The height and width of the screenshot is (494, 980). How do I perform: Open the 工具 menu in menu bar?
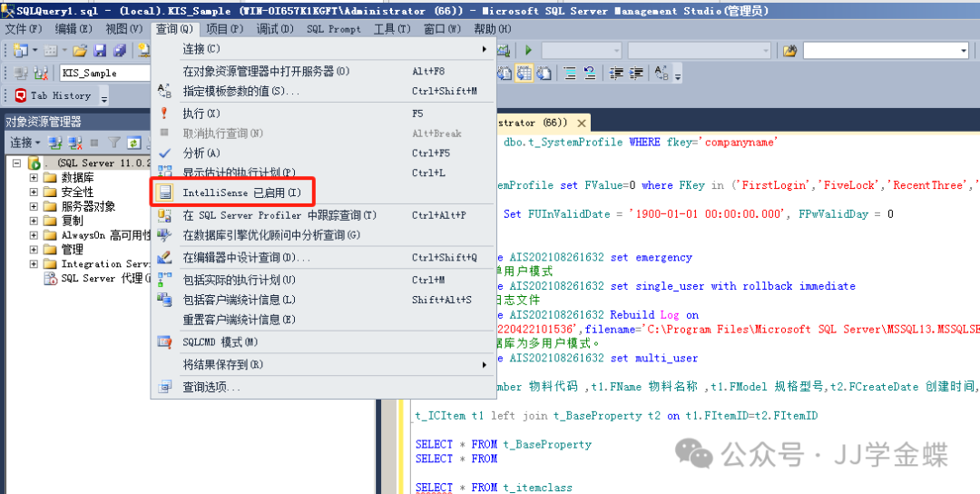391,29
